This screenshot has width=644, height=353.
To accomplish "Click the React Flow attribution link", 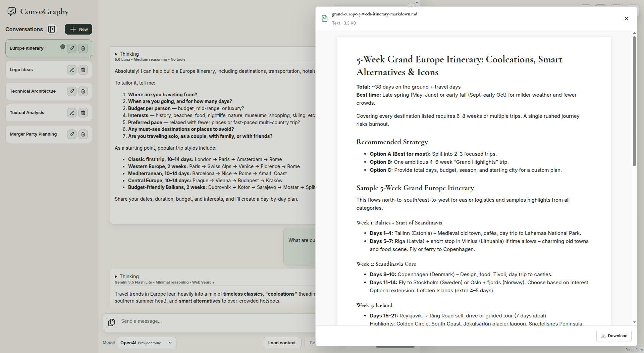I will [634, 350].
